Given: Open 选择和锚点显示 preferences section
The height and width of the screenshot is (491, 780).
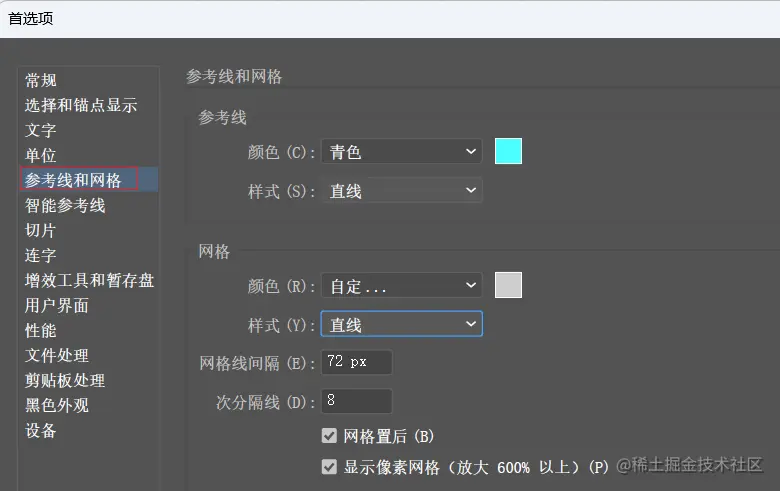Looking at the screenshot, I should click(81, 105).
